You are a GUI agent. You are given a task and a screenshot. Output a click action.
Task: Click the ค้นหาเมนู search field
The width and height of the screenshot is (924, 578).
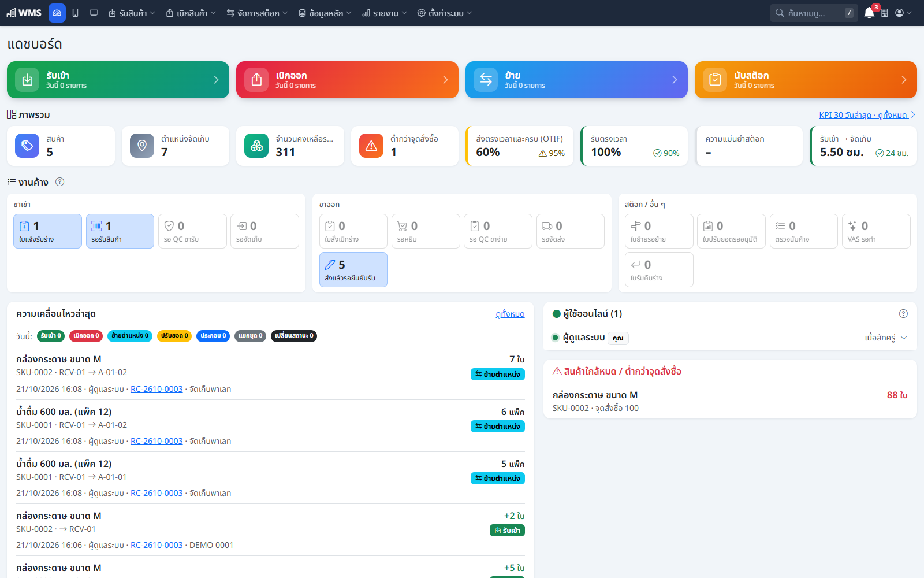[x=814, y=13]
